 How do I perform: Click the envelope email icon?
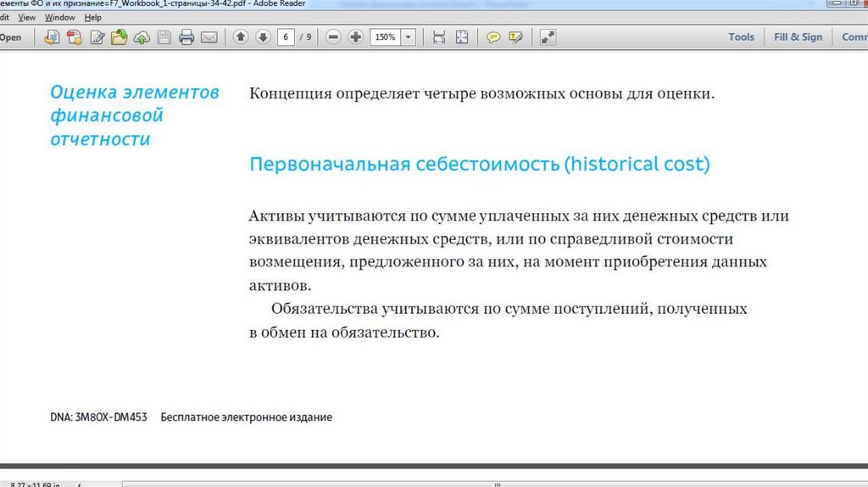(x=209, y=37)
